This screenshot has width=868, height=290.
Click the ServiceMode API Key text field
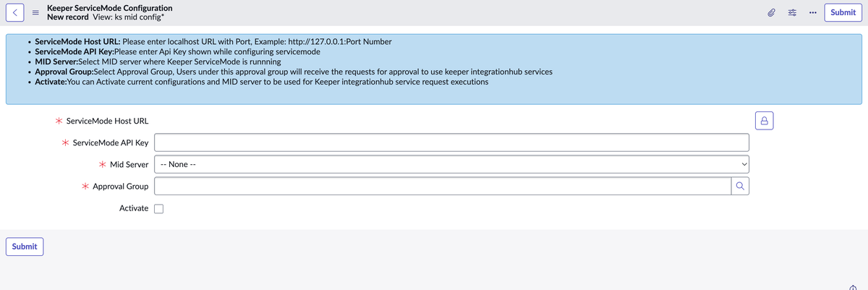pyautogui.click(x=450, y=142)
